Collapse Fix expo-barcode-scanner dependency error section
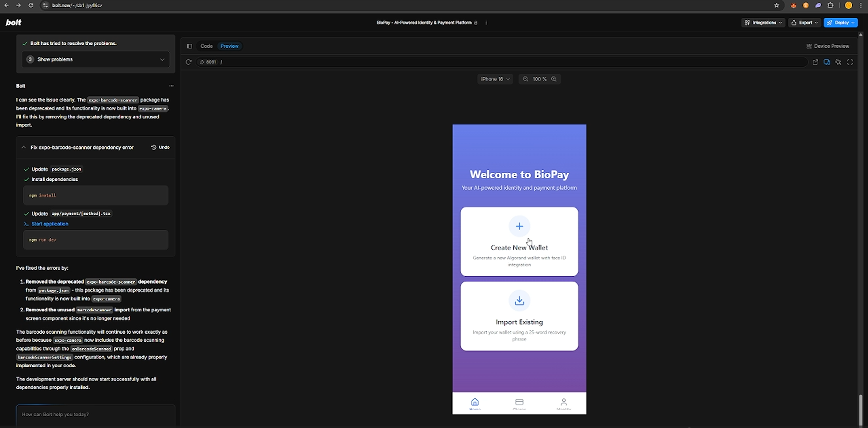868x428 pixels. pos(24,148)
